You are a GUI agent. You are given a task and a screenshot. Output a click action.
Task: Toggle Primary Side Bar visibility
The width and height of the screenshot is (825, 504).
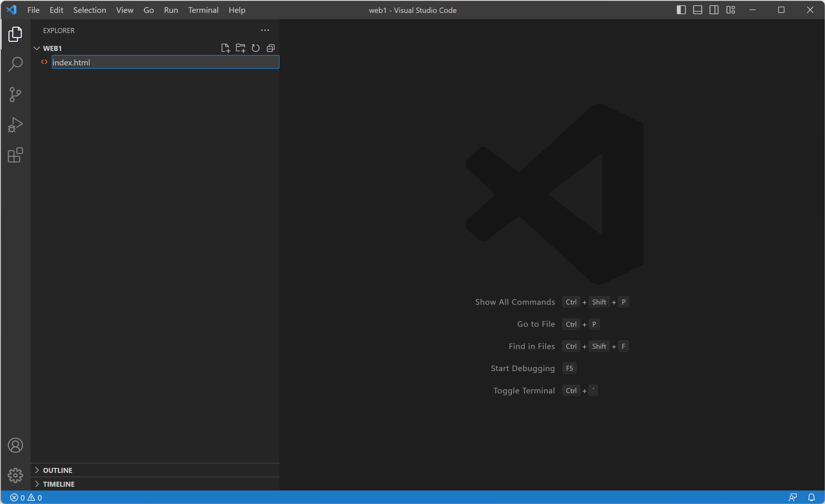point(681,10)
